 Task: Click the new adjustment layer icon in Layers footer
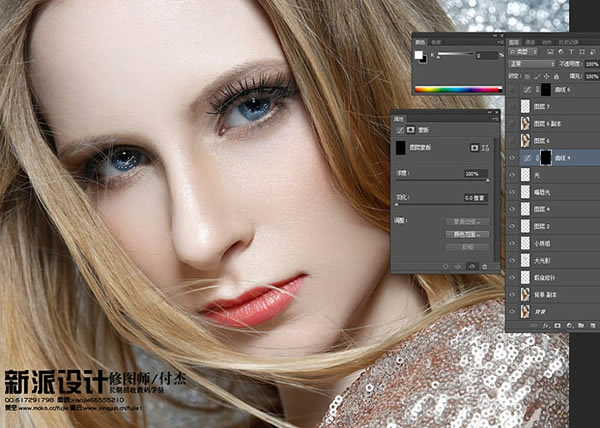coord(569,325)
